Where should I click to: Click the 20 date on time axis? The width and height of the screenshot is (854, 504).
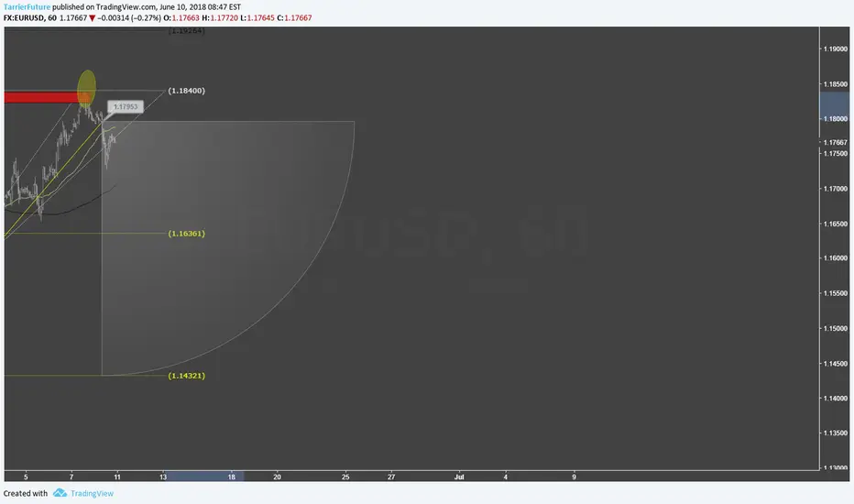pyautogui.click(x=277, y=477)
